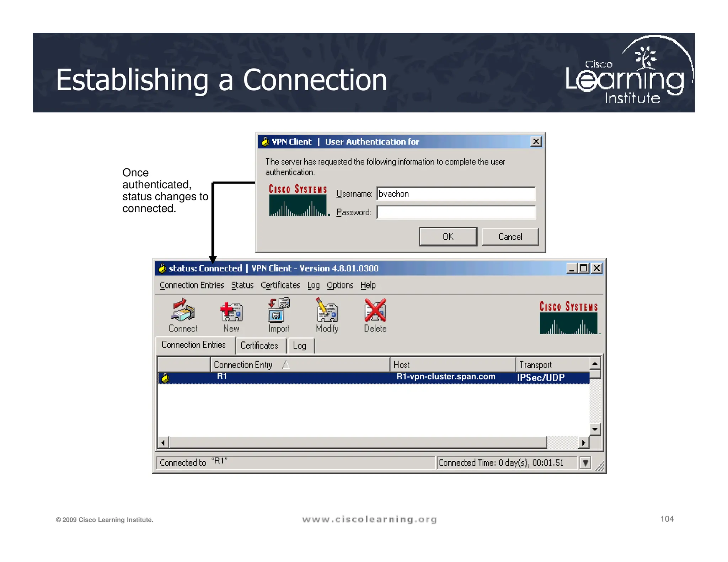Image resolution: width=728 pixels, height=562 pixels.
Task: Open the status bar dropdown arrow
Action: click(x=585, y=463)
